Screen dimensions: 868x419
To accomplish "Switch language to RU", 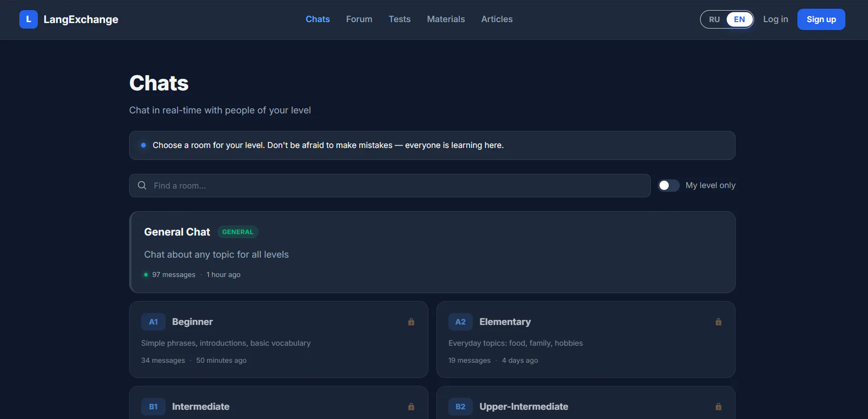I will (x=714, y=19).
